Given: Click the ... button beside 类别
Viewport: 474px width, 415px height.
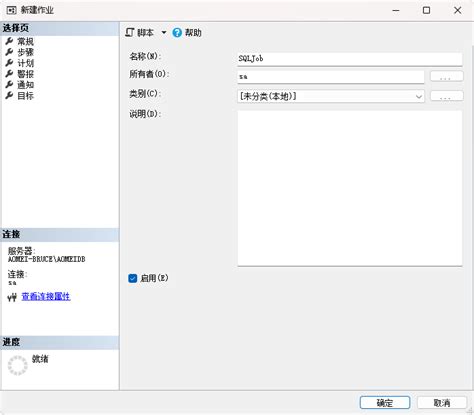Looking at the screenshot, I should tap(446, 96).
